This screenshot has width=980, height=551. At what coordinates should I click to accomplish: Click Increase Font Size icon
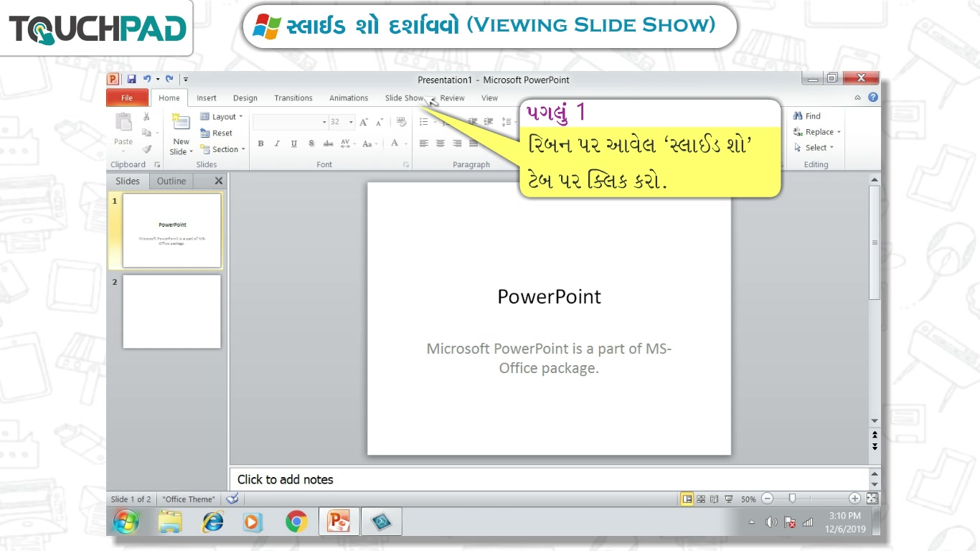[x=364, y=122]
